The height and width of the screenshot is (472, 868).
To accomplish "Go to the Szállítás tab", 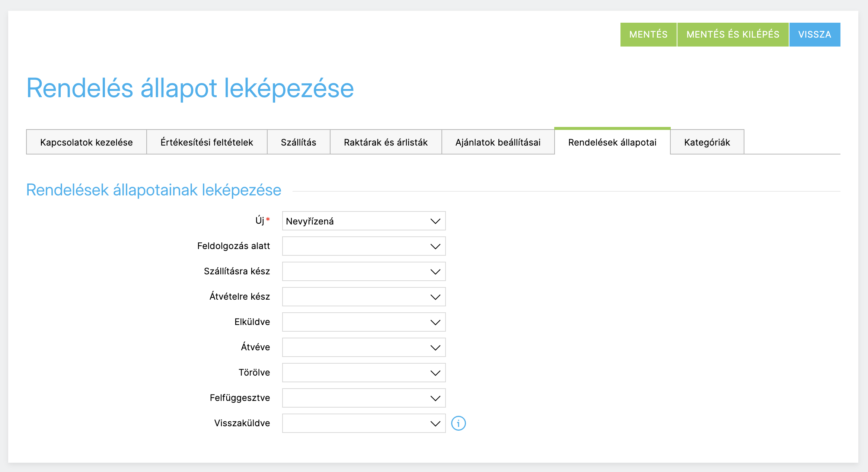I will [x=299, y=142].
